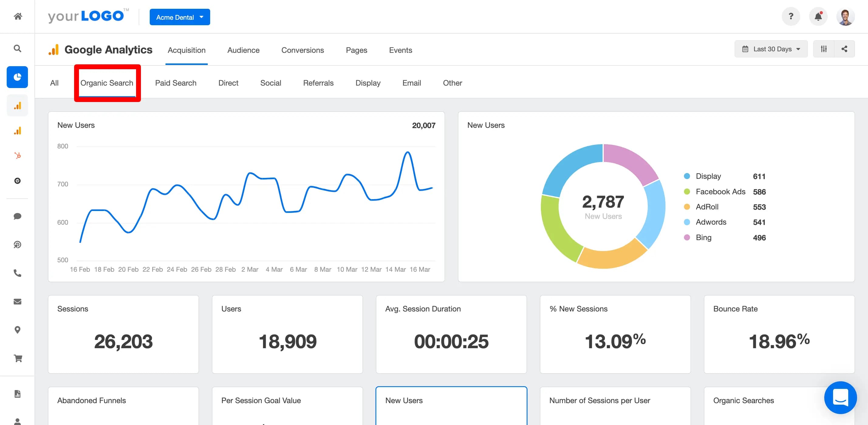This screenshot has width=868, height=425.
Task: Open notifications from the bell icon
Action: (818, 16)
